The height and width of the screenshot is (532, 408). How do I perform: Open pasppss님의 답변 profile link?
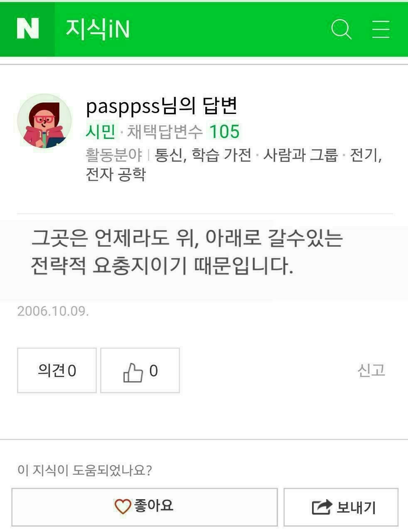[161, 106]
